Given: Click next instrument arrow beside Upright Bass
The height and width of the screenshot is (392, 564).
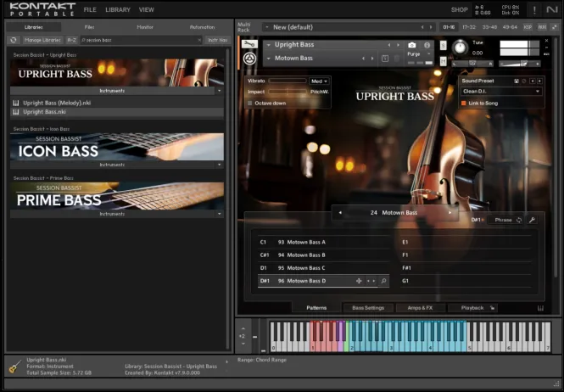Looking at the screenshot, I should click(x=398, y=45).
